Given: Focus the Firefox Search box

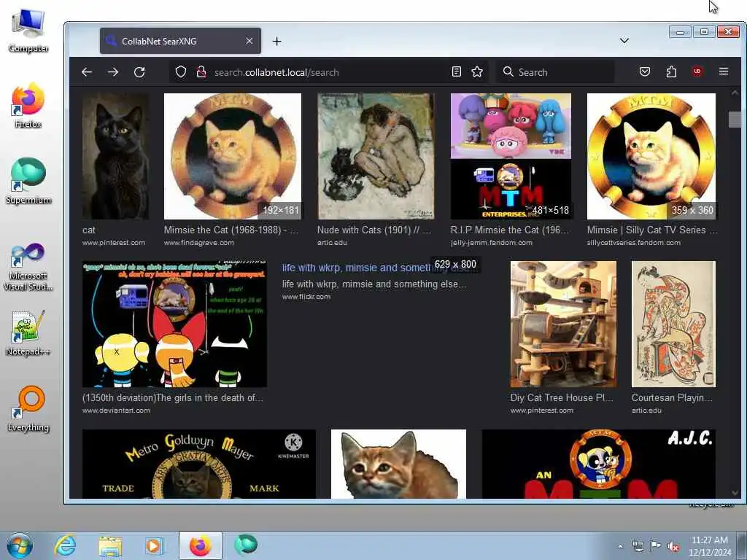Looking at the screenshot, I should (555, 72).
